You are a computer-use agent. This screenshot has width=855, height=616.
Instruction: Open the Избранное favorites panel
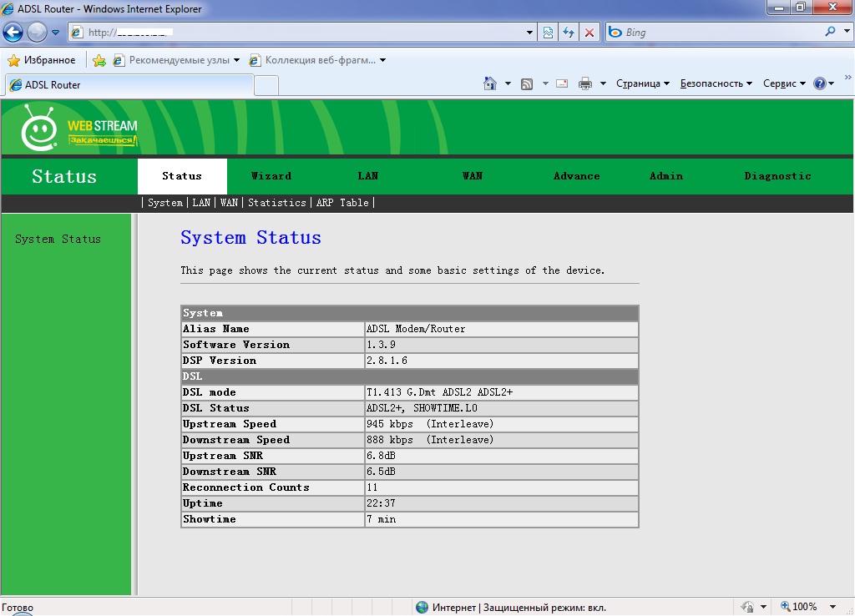pyautogui.click(x=42, y=60)
